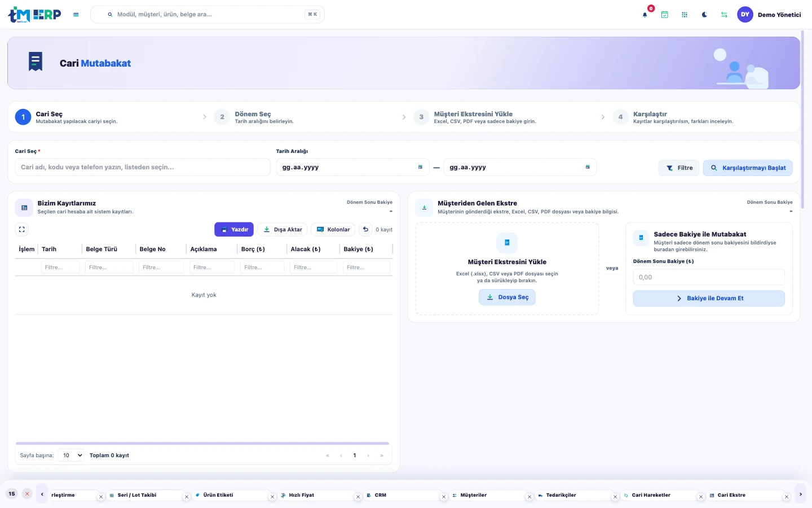Expand table to fullscreen icon

(x=22, y=230)
